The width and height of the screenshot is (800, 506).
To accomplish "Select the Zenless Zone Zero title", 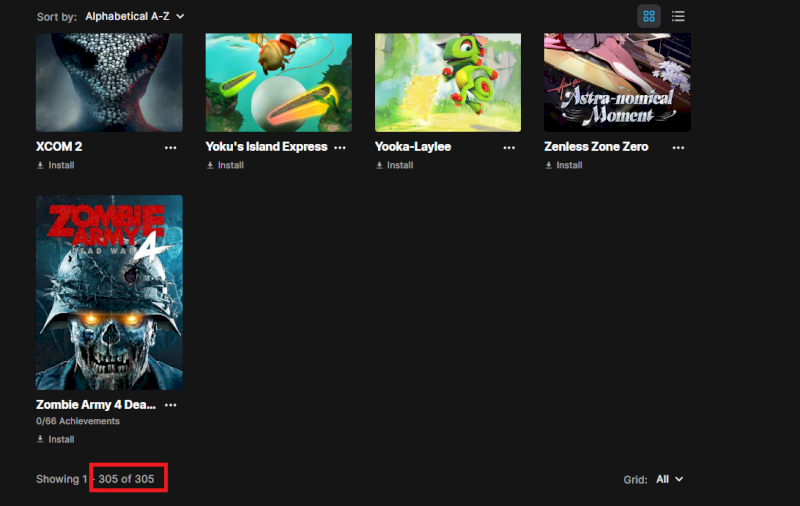I will [596, 147].
